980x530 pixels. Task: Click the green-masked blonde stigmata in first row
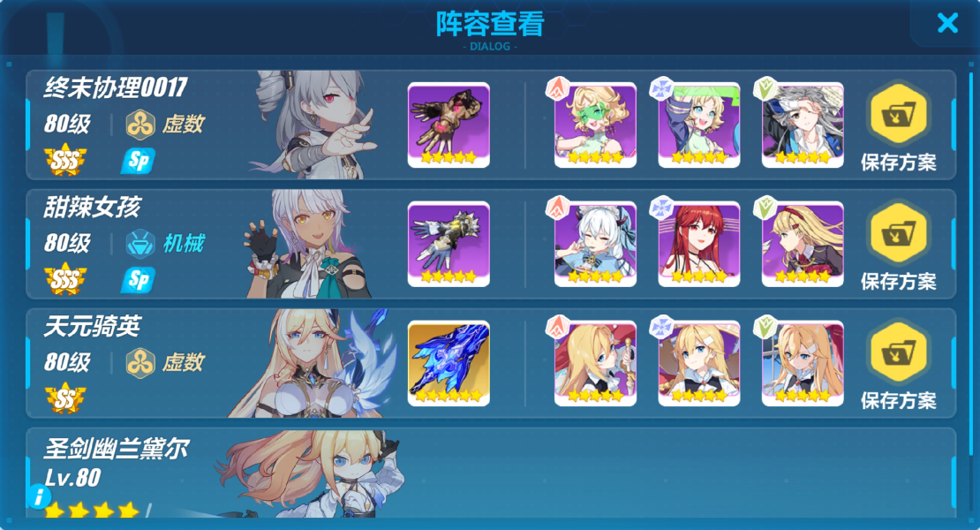tap(595, 125)
